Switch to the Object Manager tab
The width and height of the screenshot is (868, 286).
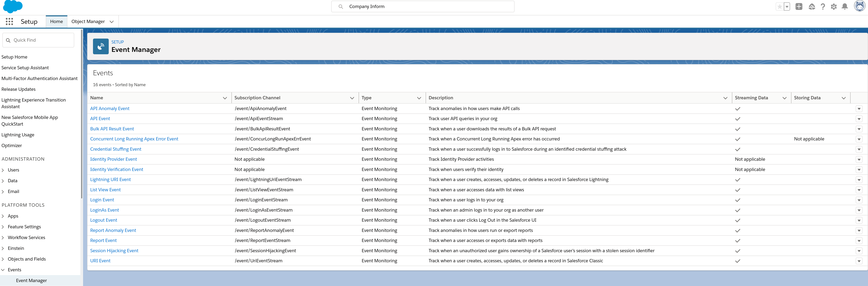[88, 22]
